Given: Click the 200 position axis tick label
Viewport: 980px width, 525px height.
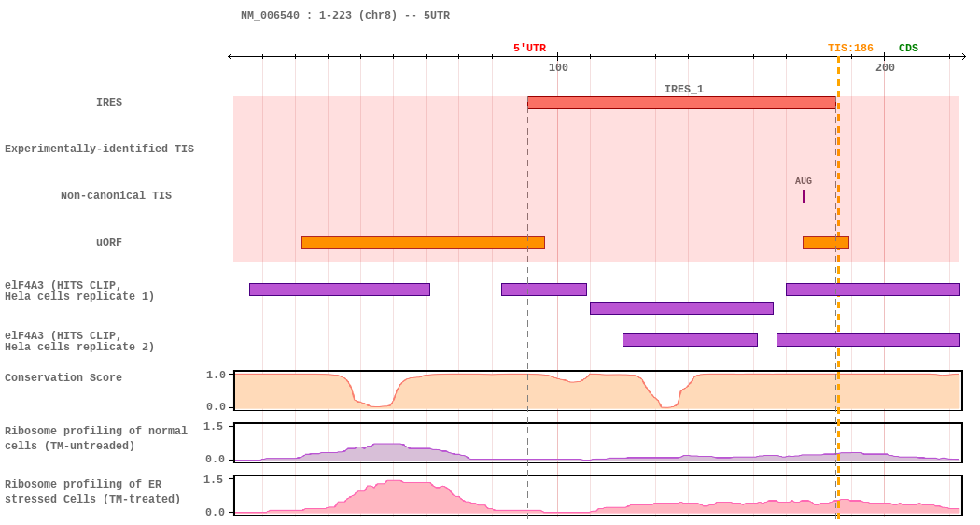Looking at the screenshot, I should point(885,67).
